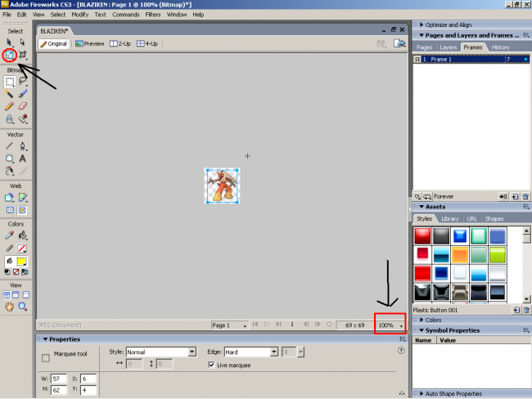Viewport: 532px width, 399px height.
Task: Click the yellow Fill color swatch
Action: point(21,262)
